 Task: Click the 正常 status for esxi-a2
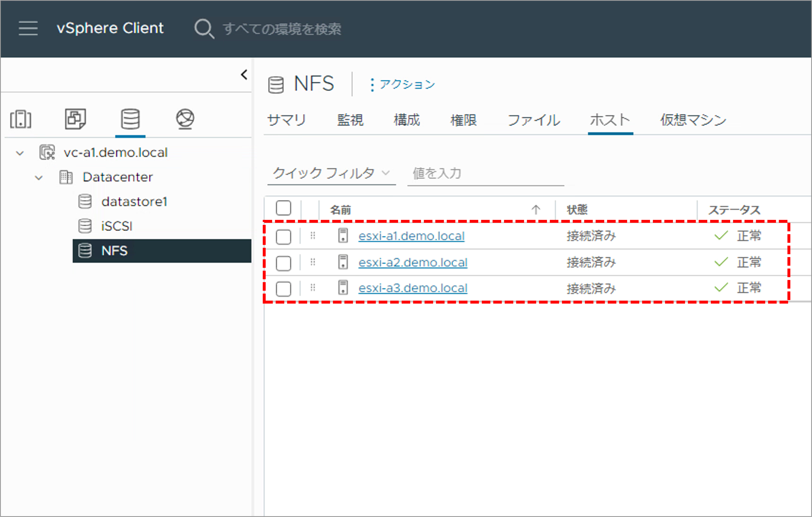[749, 262]
